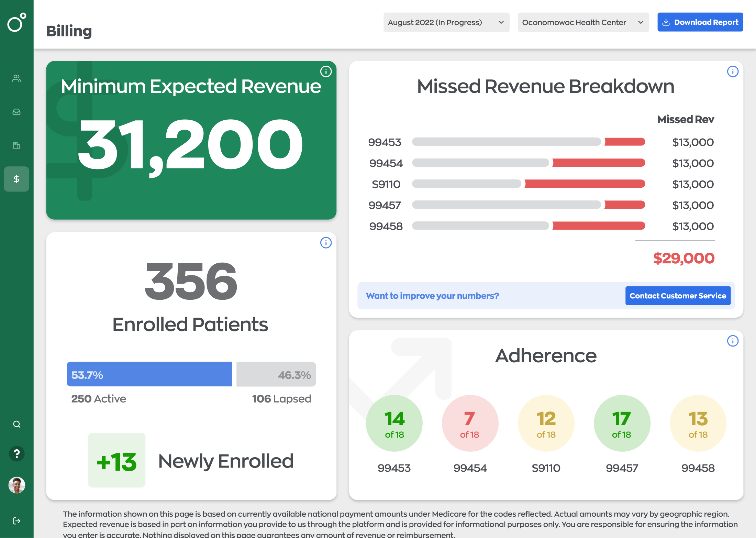The height and width of the screenshot is (538, 756).
Task: Select the billing dollar sidebar icon
Action: point(16,179)
